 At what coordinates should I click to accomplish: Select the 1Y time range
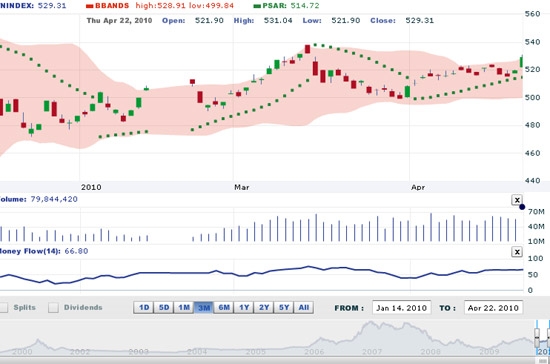pyautogui.click(x=244, y=308)
